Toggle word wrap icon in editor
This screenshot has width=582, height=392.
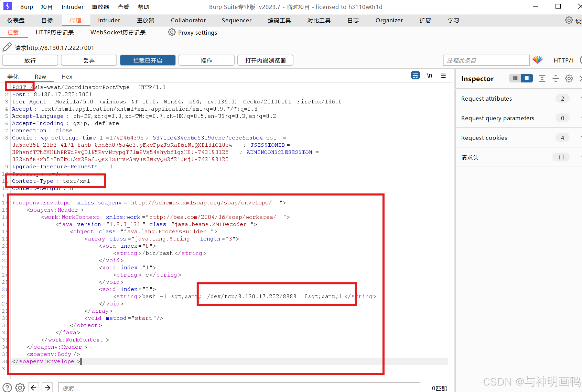416,75
